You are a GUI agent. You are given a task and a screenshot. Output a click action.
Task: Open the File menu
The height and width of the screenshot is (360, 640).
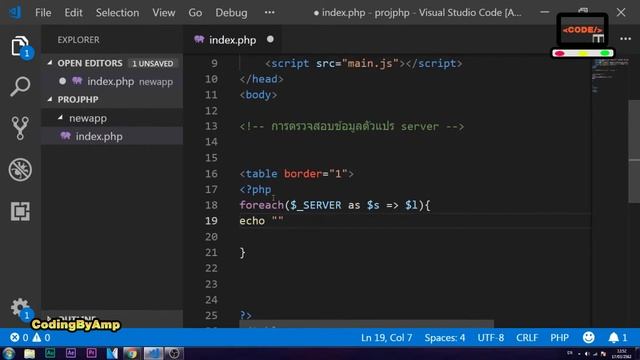[x=43, y=13]
